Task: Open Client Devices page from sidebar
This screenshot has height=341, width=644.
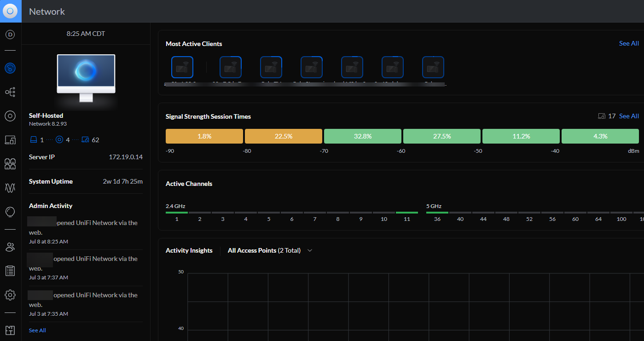Action: point(10,139)
